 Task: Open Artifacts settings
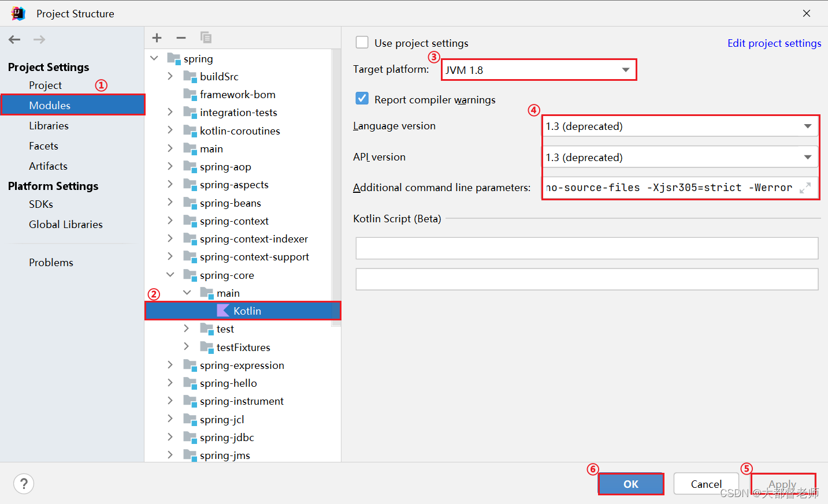(48, 166)
